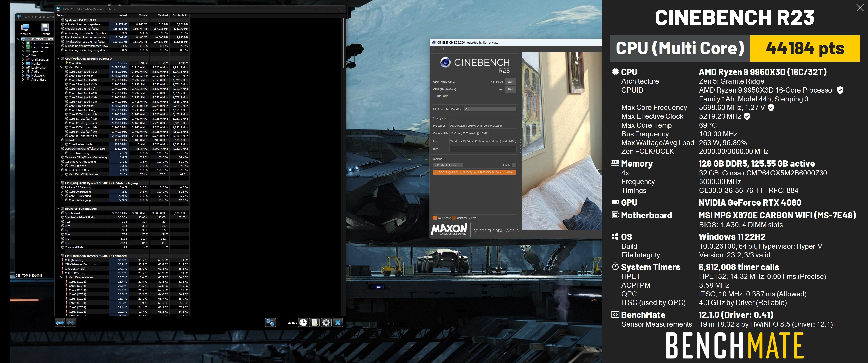Click the BenchMate Motherboard icon
The width and height of the screenshot is (868, 363).
(615, 215)
